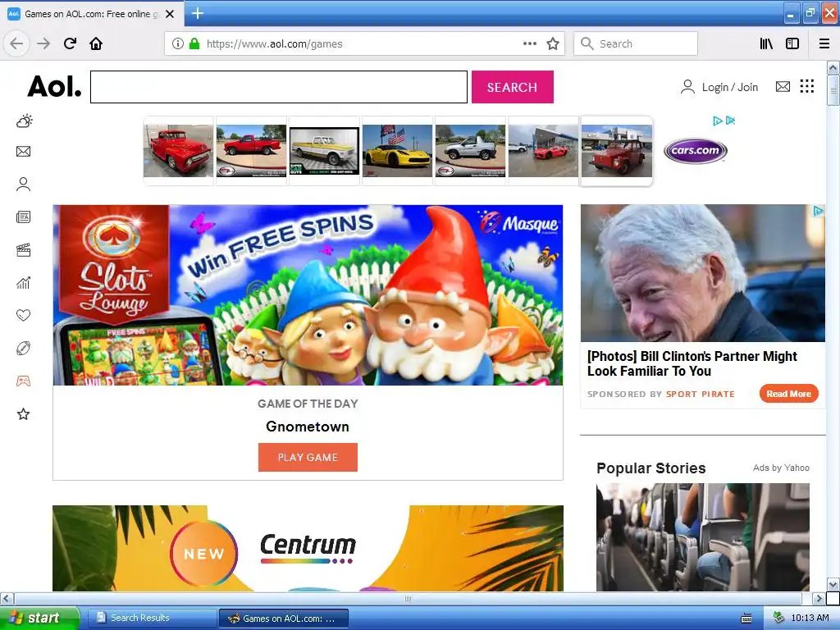Click the Bill Clinton sponsored photo
Image resolution: width=840 pixels, height=630 pixels.
[x=703, y=273]
